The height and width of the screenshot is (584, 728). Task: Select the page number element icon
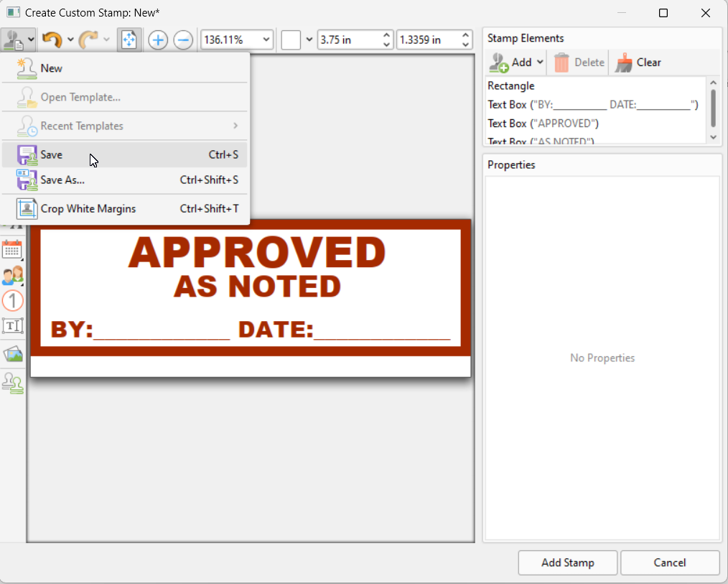[12, 300]
